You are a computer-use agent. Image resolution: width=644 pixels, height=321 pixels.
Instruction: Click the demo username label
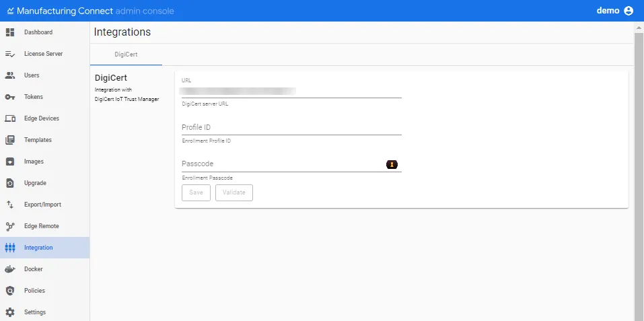click(x=608, y=11)
